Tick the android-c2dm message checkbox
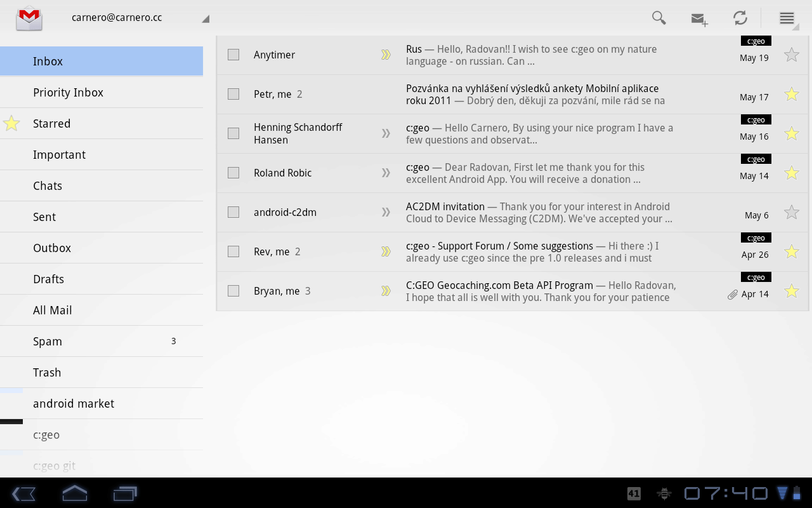 233,212
